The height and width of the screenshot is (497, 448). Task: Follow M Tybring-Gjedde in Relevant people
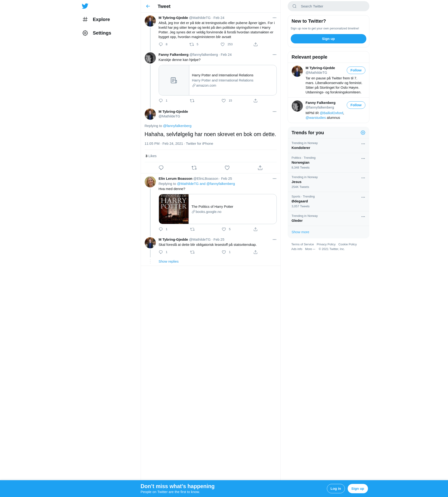[356, 70]
